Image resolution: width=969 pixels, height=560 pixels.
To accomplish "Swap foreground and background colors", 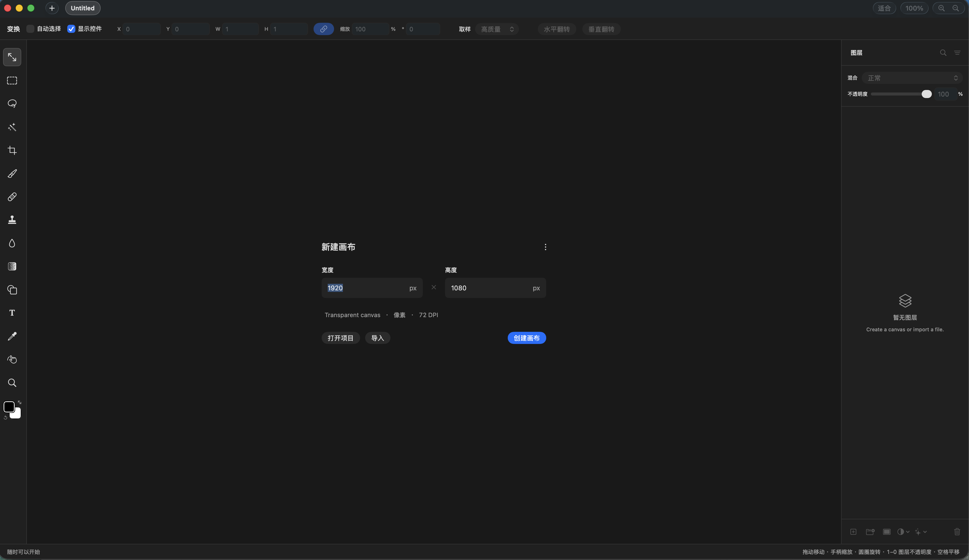I will [x=19, y=402].
